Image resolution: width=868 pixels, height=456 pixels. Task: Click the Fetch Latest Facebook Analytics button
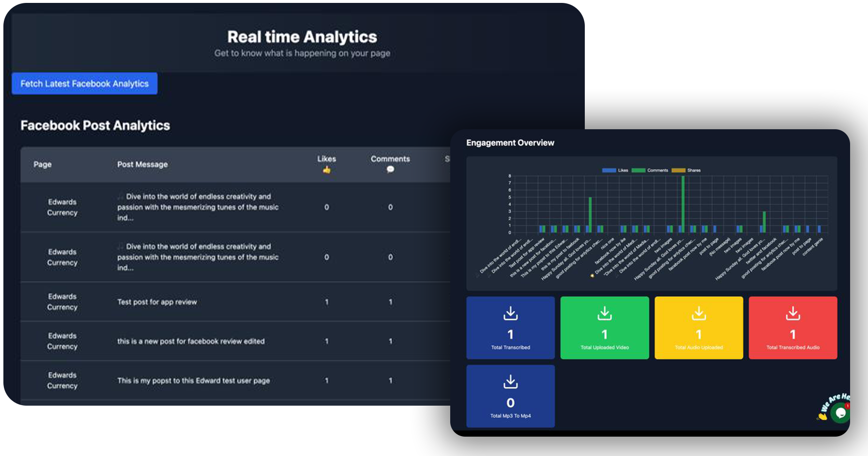(85, 84)
